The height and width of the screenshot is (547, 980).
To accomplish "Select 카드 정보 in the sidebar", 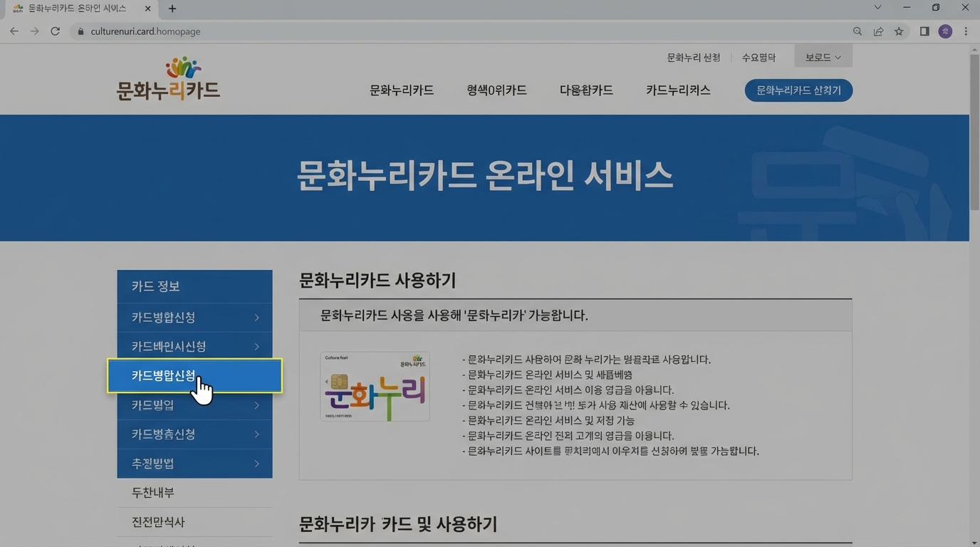I will [155, 286].
